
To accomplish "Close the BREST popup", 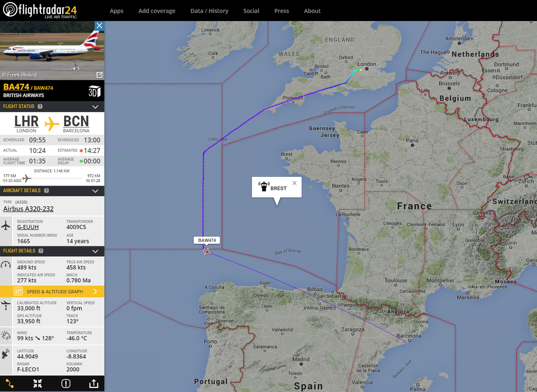I will 294,183.
